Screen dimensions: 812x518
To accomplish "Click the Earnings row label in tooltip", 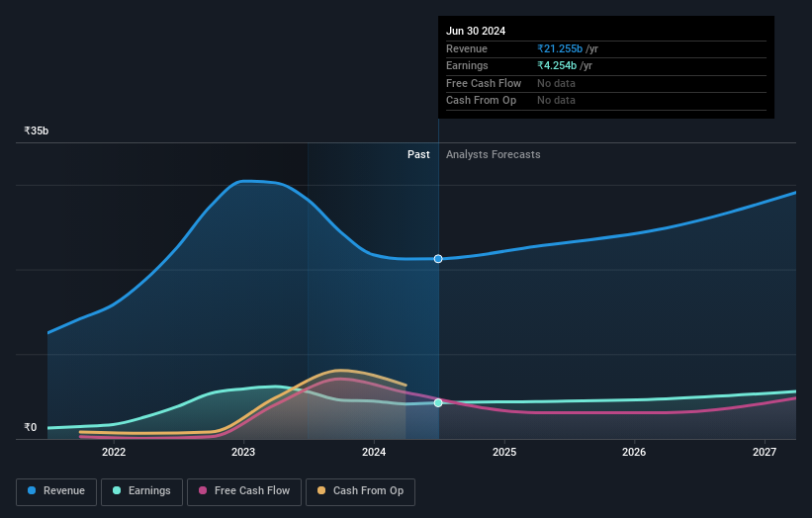I will coord(467,65).
